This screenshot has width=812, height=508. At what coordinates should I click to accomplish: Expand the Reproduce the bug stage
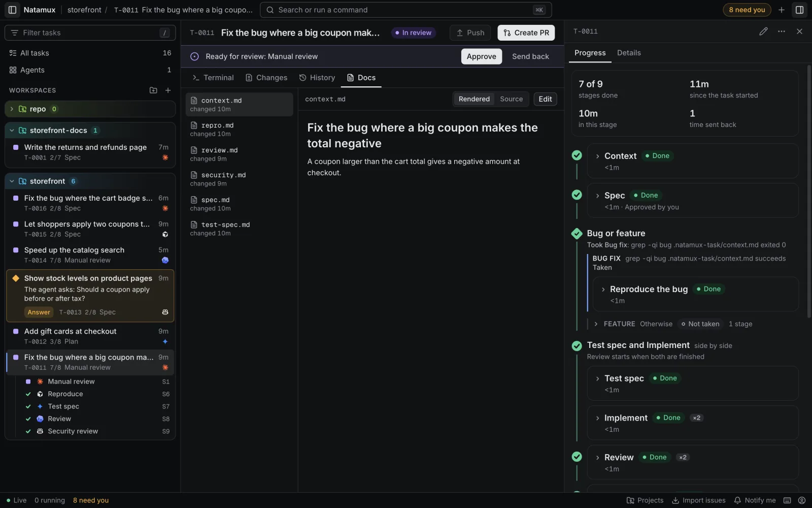(603, 289)
